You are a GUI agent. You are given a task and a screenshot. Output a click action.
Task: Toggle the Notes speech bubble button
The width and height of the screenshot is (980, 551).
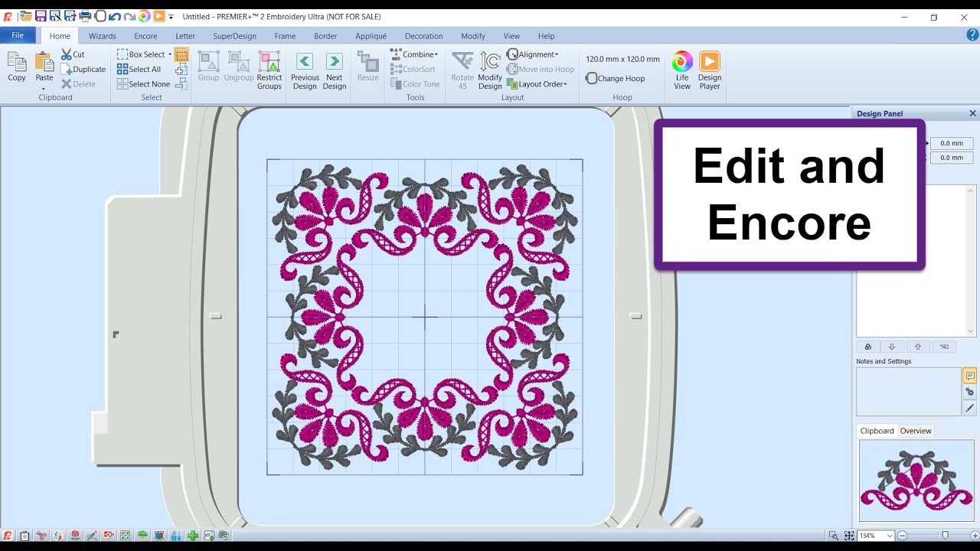coord(970,376)
